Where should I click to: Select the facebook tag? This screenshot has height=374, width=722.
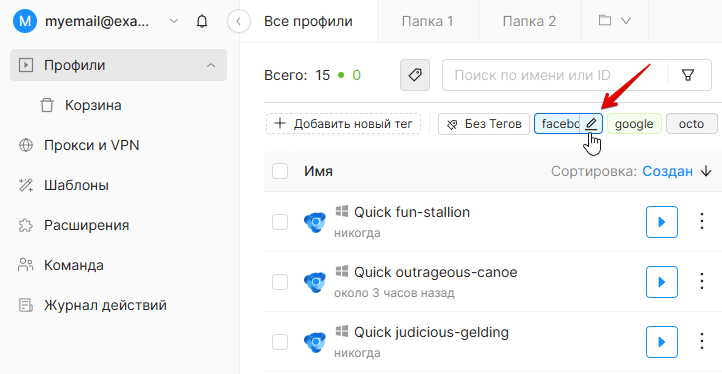click(x=559, y=124)
